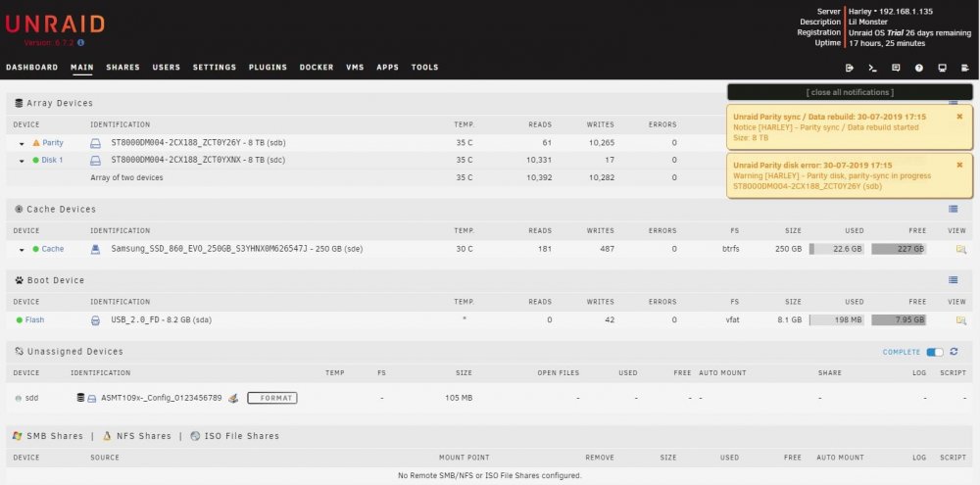Open the Plugins menu
980x485 pixels.
click(269, 68)
